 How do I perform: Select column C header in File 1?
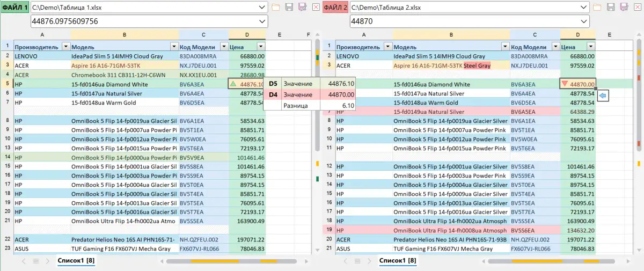click(203, 34)
